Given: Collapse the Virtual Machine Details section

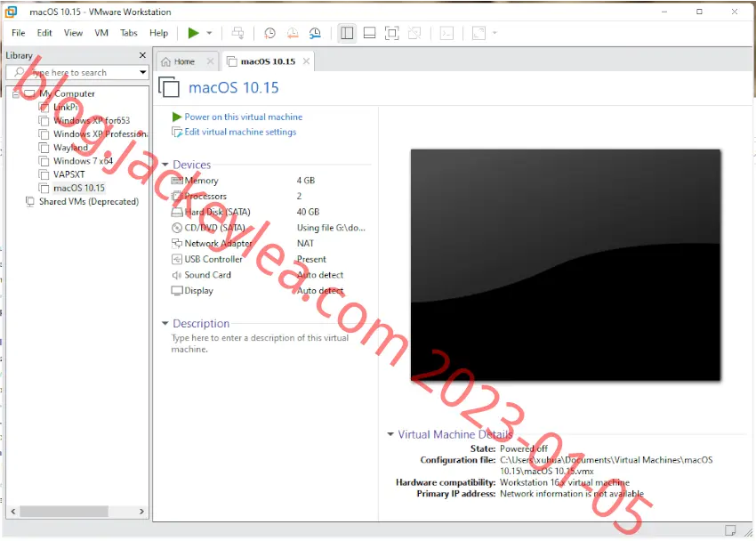Looking at the screenshot, I should pyautogui.click(x=390, y=434).
